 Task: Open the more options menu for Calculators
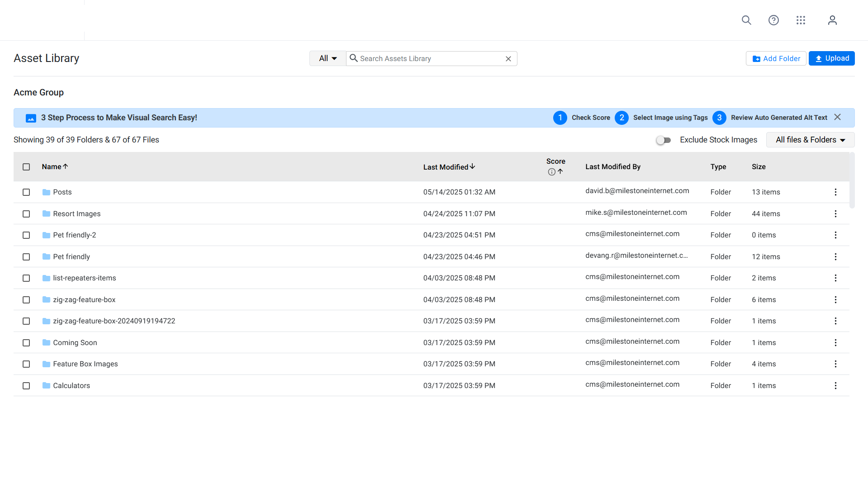tap(835, 386)
